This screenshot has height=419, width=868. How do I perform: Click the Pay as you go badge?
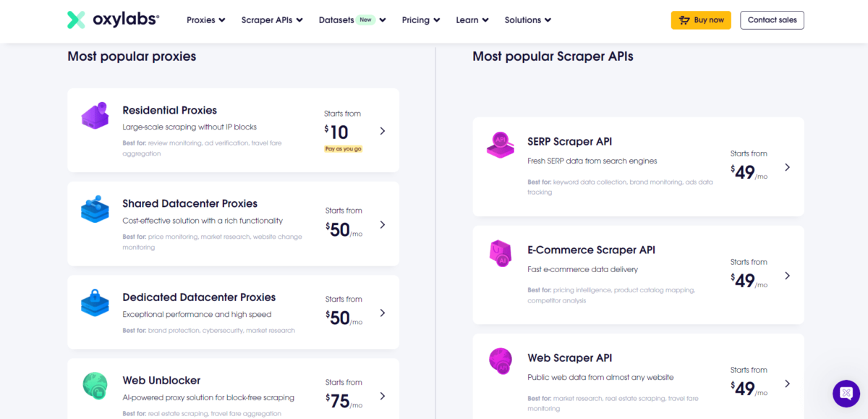pyautogui.click(x=343, y=148)
